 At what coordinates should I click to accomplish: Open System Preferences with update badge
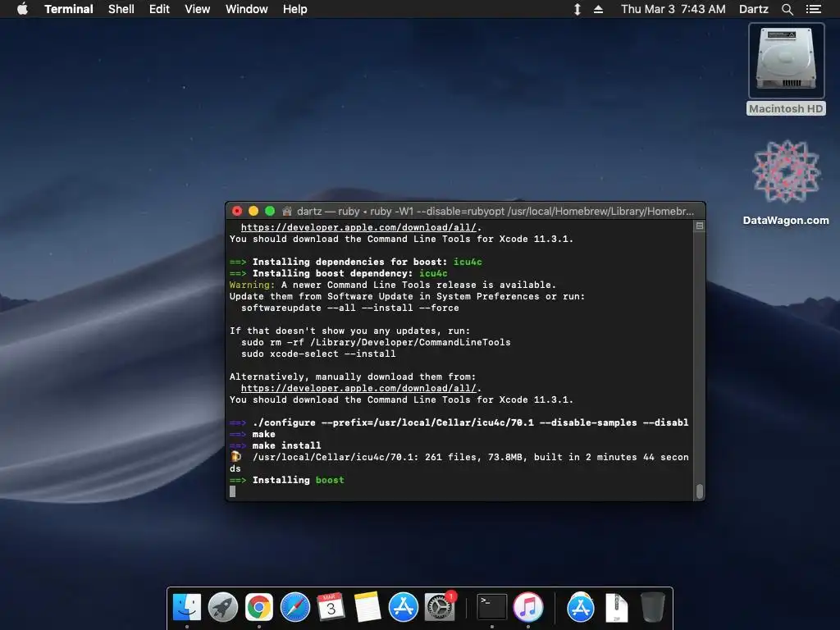click(440, 608)
